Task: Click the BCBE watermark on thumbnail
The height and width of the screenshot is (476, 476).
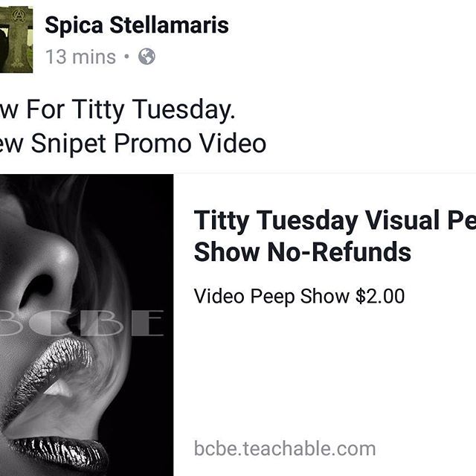Action: pos(81,323)
